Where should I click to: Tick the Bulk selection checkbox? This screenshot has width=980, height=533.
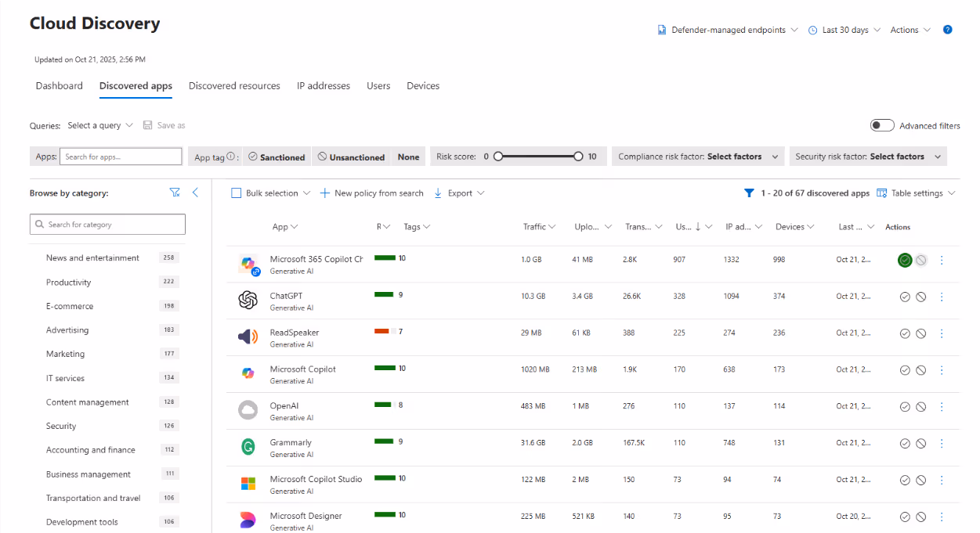click(236, 193)
